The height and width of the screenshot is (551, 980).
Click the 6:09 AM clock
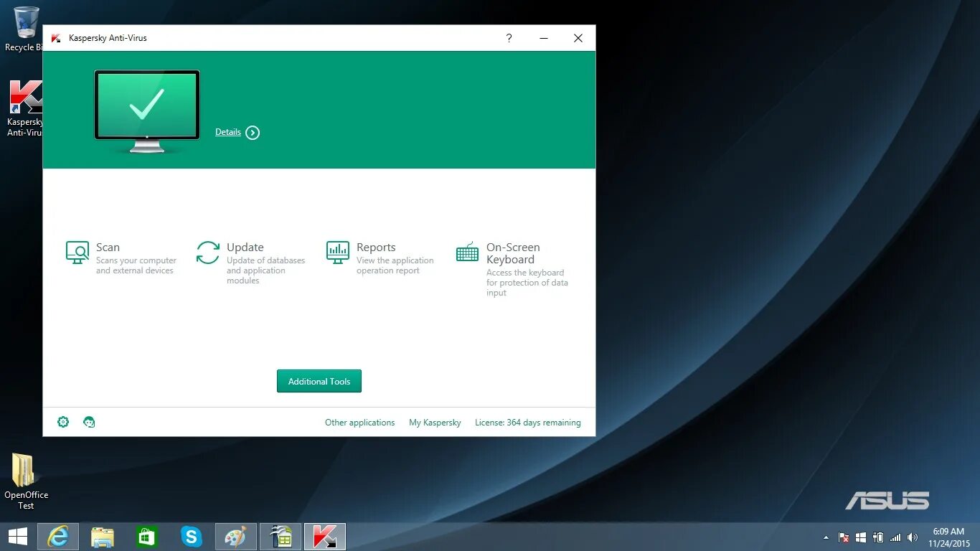coord(948,532)
